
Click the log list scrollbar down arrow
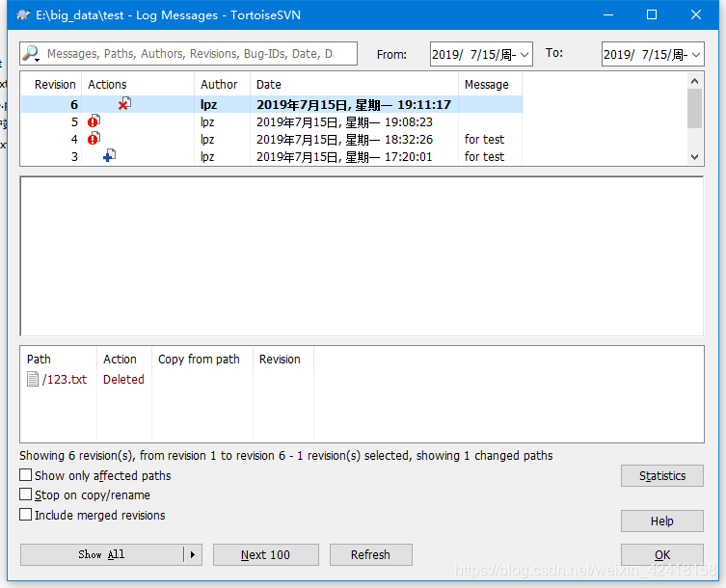click(694, 157)
